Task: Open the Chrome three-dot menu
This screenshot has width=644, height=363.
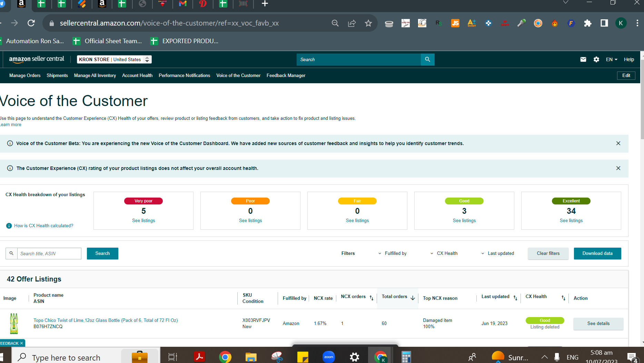Action: tap(637, 23)
